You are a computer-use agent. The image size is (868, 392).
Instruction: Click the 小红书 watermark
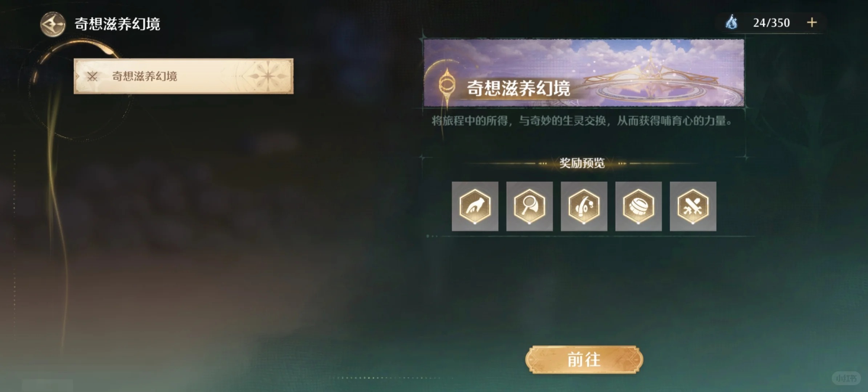(x=846, y=378)
